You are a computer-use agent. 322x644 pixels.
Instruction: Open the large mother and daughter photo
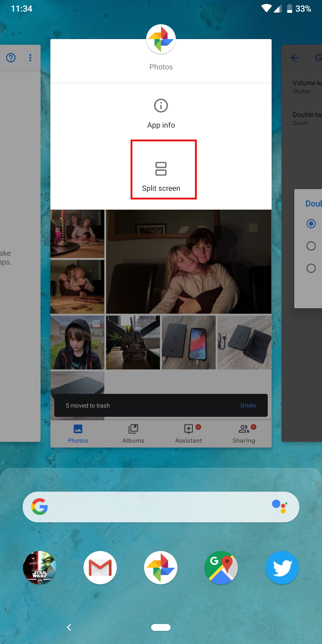pyautogui.click(x=189, y=262)
